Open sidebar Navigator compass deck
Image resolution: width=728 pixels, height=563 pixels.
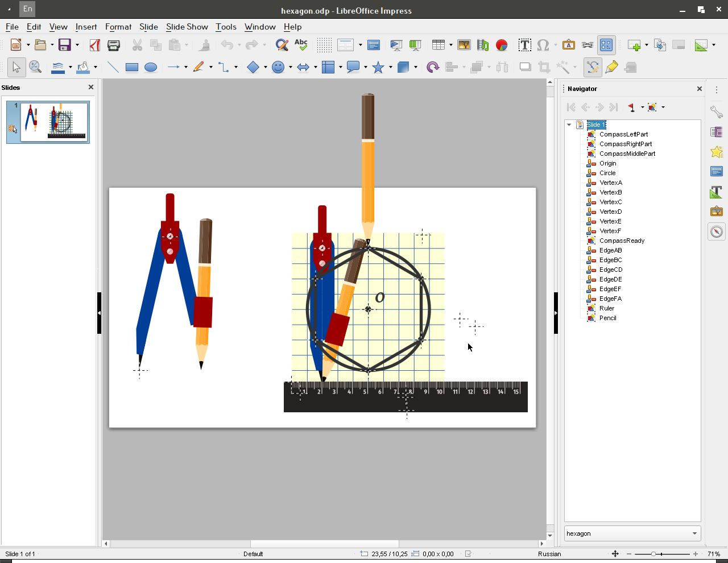pos(717,231)
